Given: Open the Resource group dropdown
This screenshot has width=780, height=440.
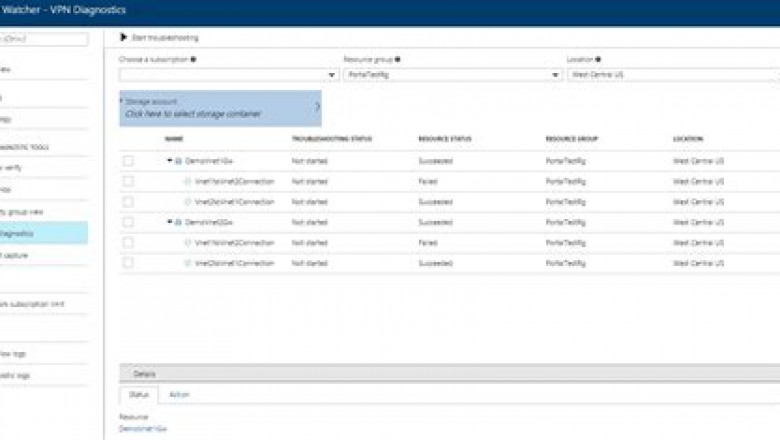Looking at the screenshot, I should (452, 74).
